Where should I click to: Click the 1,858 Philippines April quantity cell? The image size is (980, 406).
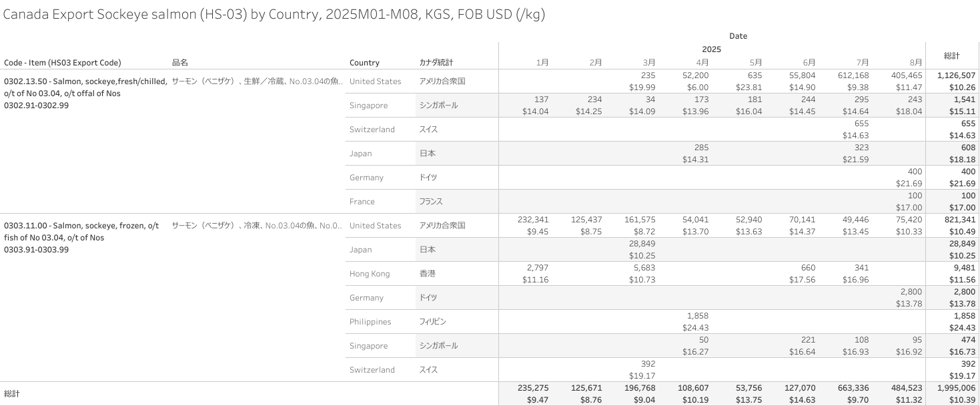click(696, 316)
